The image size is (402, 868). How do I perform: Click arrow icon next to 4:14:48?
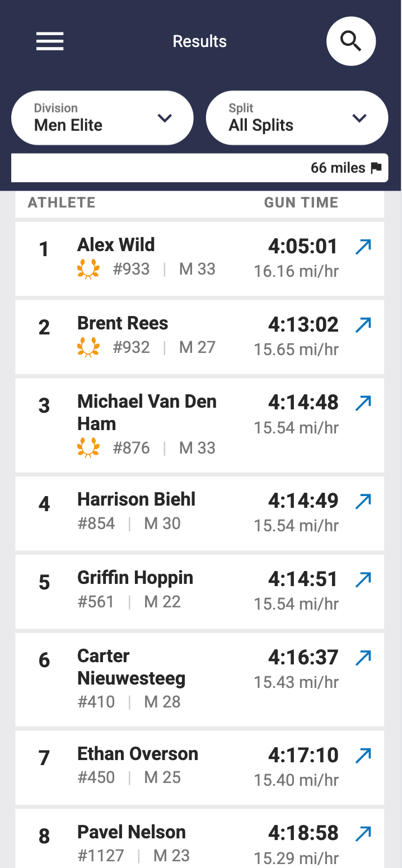coord(363,403)
